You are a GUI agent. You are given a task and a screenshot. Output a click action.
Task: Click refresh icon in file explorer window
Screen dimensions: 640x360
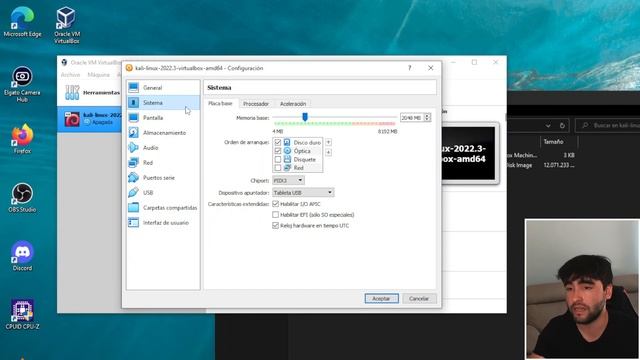coord(562,126)
